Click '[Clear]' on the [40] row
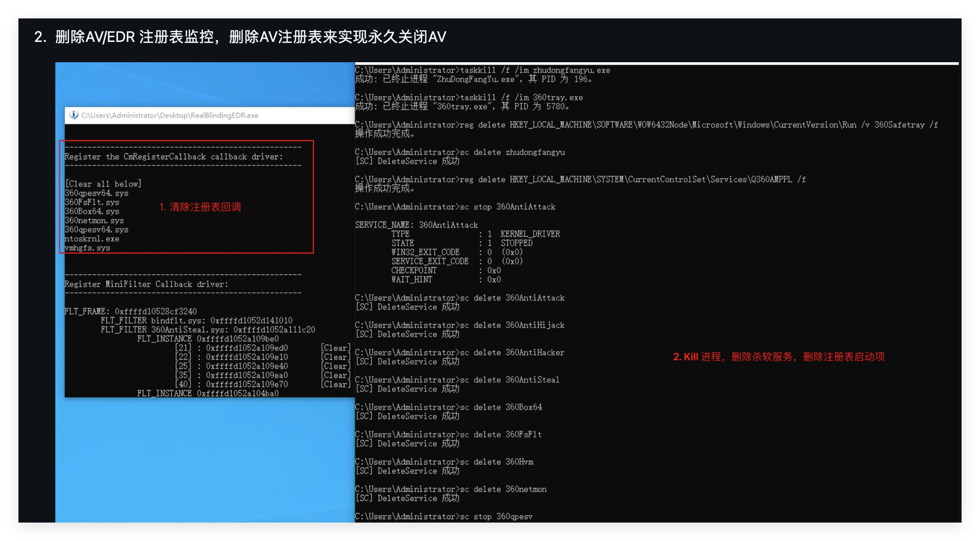This screenshot has width=980, height=541. click(x=336, y=384)
